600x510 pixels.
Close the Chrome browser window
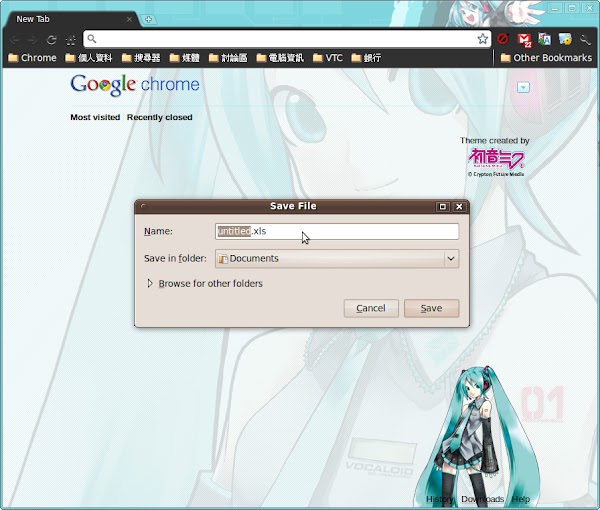click(589, 8)
